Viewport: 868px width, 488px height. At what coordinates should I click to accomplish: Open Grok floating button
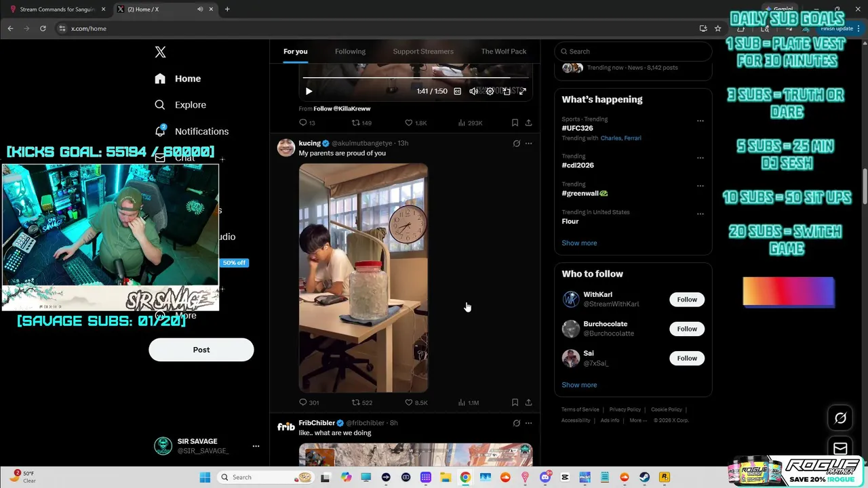(840, 418)
